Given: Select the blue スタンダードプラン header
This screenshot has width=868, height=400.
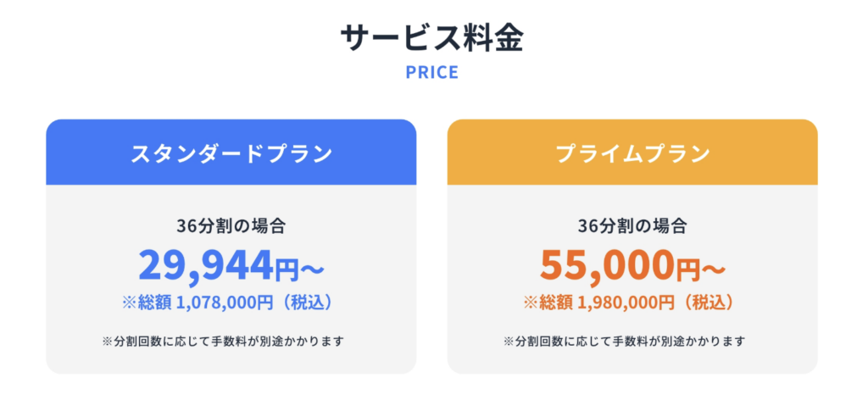Looking at the screenshot, I should pyautogui.click(x=231, y=153).
